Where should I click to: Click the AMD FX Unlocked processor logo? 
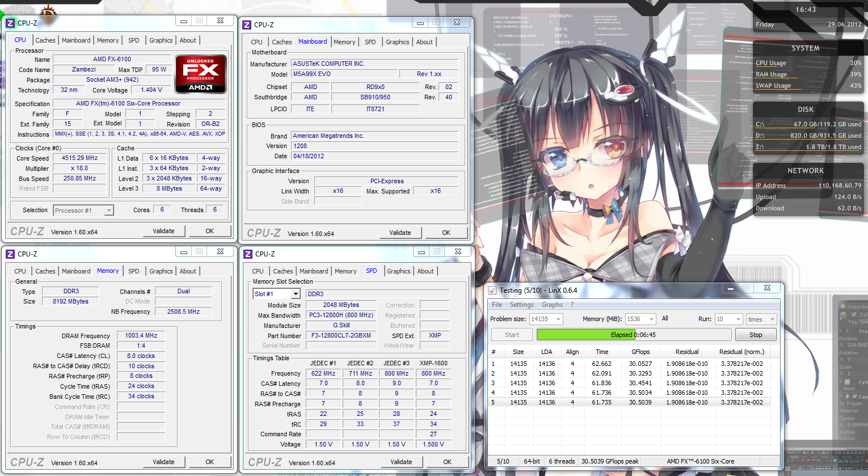click(x=201, y=74)
